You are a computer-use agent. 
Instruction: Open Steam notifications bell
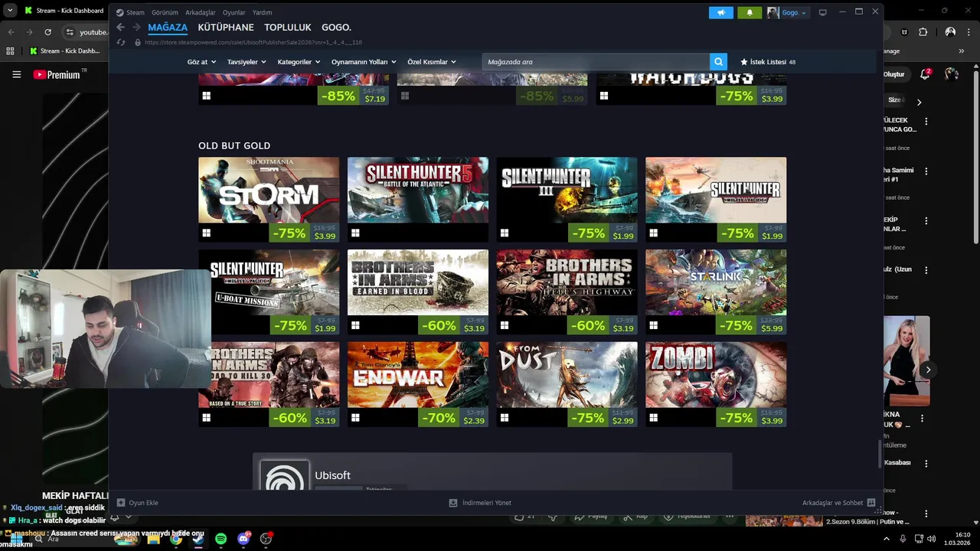click(750, 12)
